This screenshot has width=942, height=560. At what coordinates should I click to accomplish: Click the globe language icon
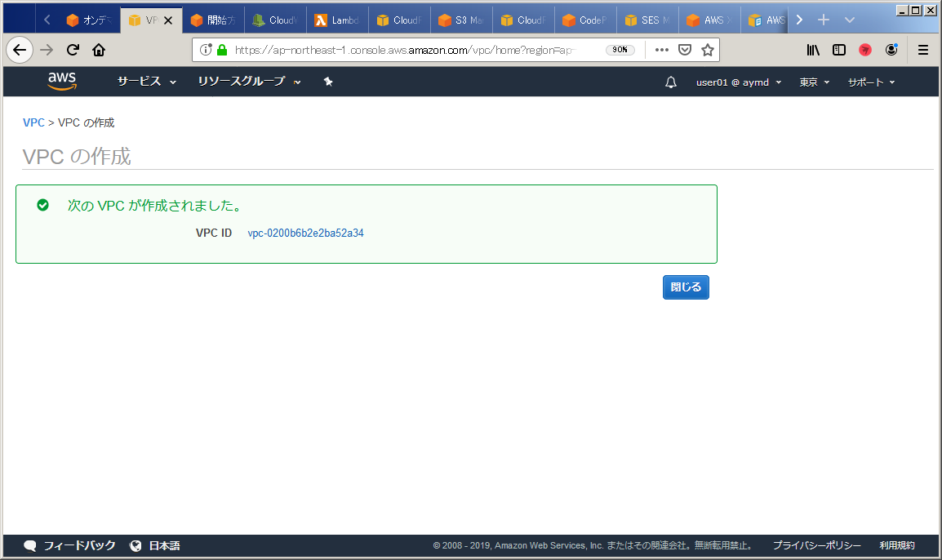tap(136, 545)
